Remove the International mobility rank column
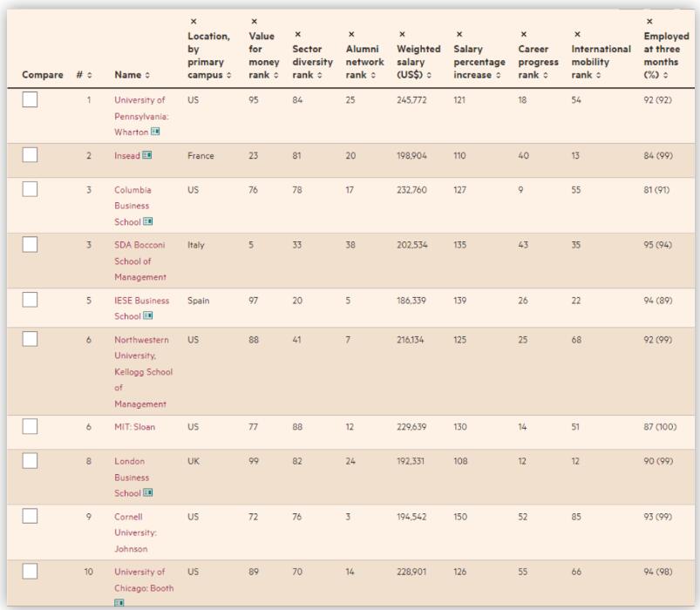 (577, 34)
